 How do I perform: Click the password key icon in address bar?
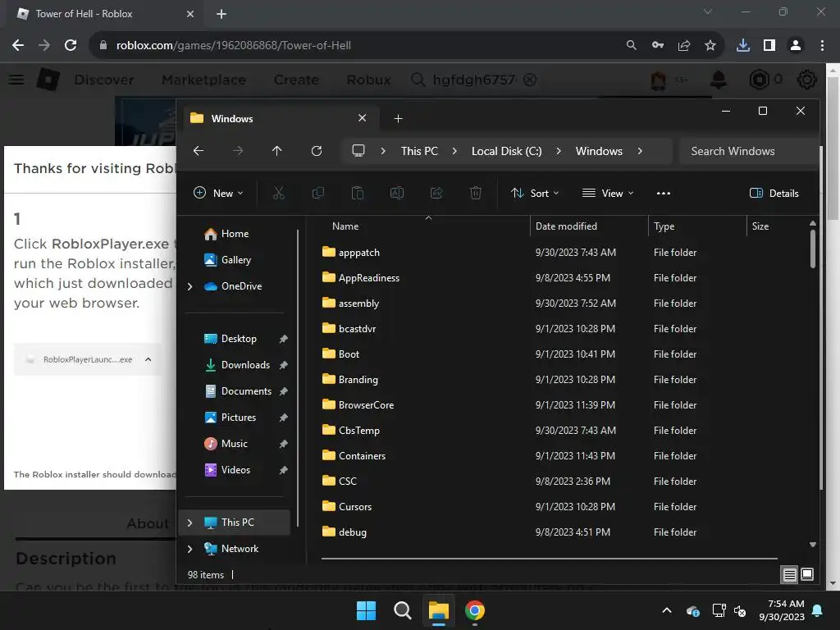[x=658, y=46]
